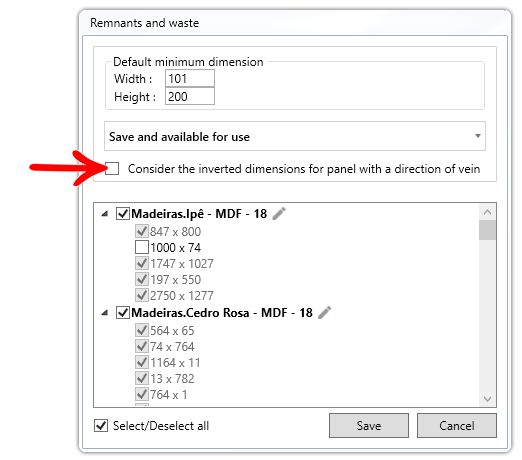Uncheck Madeiras.Cedro Rosa group checkbox
Screen dimensions: 522x460
coord(123,313)
